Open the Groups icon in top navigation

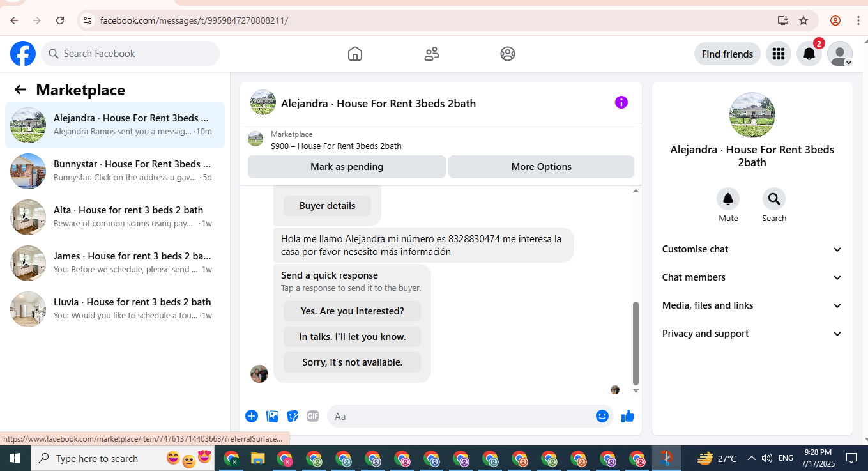[x=508, y=54]
